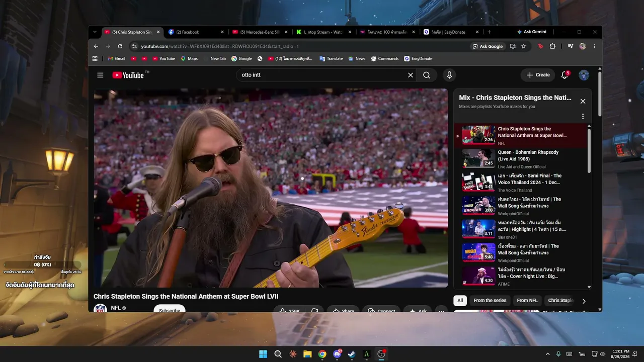Open the Google bookmark
644x362 pixels.
[242, 58]
